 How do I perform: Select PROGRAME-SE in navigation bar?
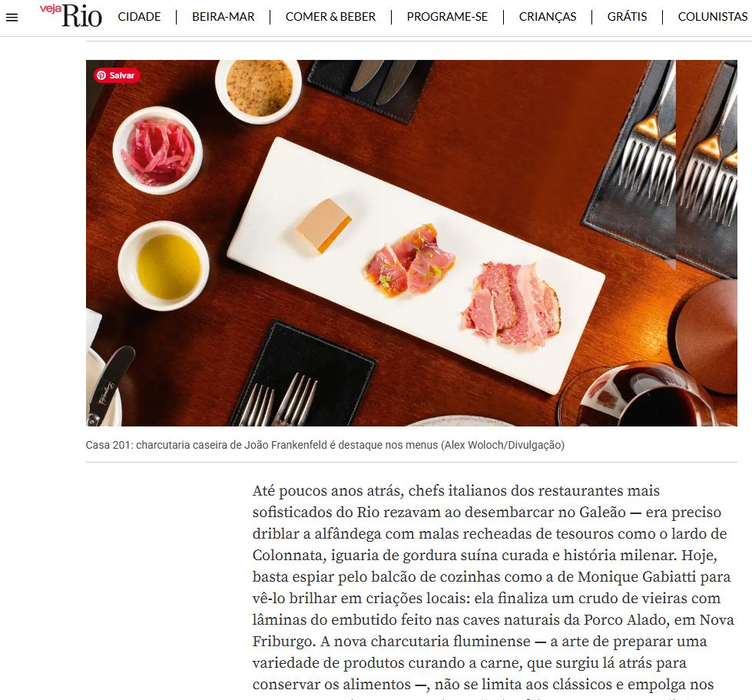coord(447,17)
